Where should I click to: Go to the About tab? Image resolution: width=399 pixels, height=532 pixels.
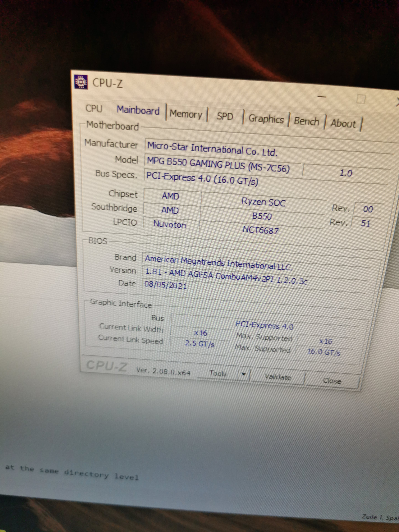[343, 124]
